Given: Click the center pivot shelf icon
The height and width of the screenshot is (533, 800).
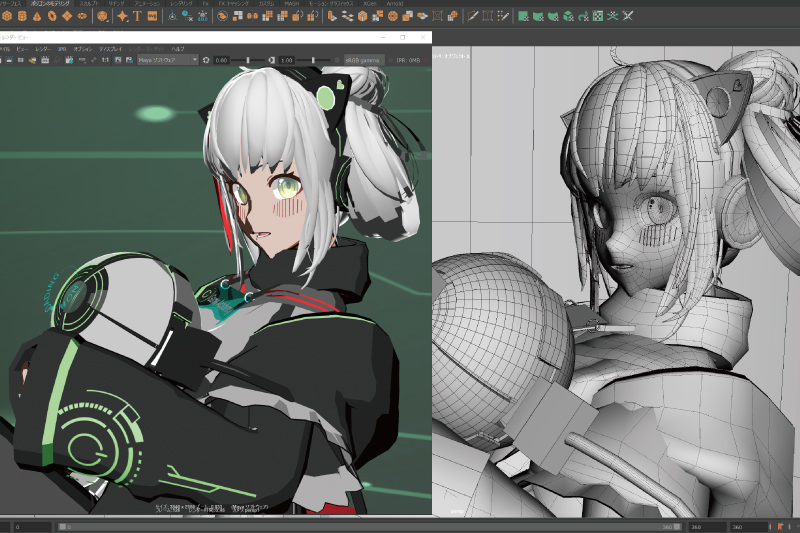Looking at the screenshot, I should click(172, 16).
